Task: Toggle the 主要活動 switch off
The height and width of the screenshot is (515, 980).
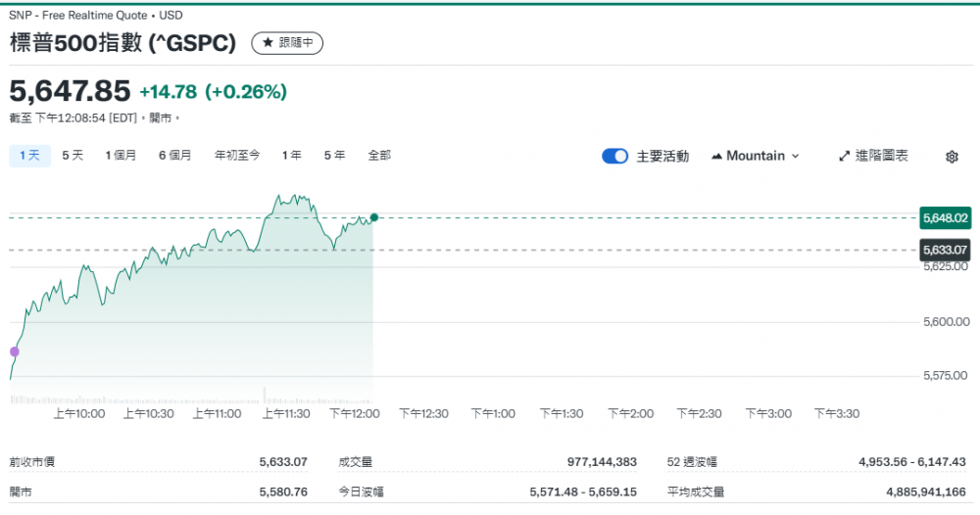Action: coord(614,156)
